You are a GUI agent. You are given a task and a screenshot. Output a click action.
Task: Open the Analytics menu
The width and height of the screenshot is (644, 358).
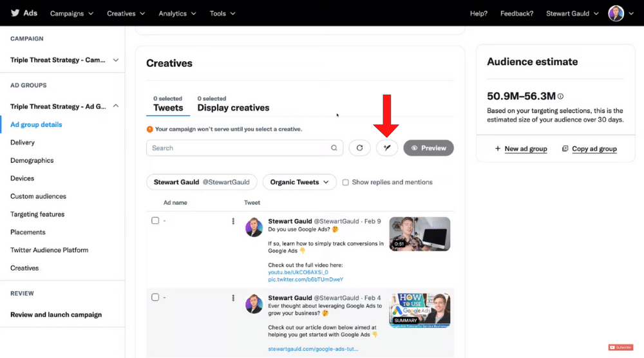point(178,14)
